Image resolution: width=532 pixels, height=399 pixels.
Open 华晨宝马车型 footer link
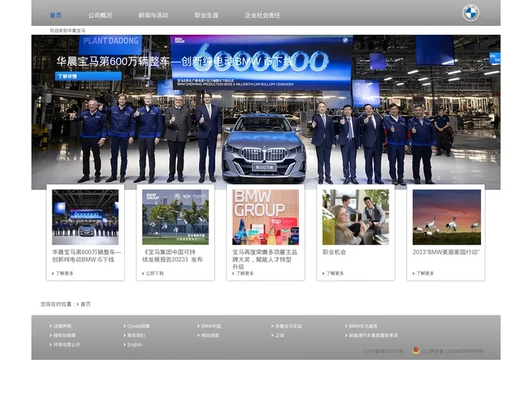(x=288, y=326)
